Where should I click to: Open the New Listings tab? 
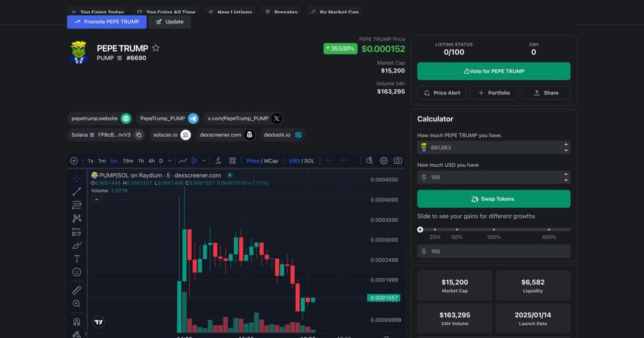pos(230,12)
